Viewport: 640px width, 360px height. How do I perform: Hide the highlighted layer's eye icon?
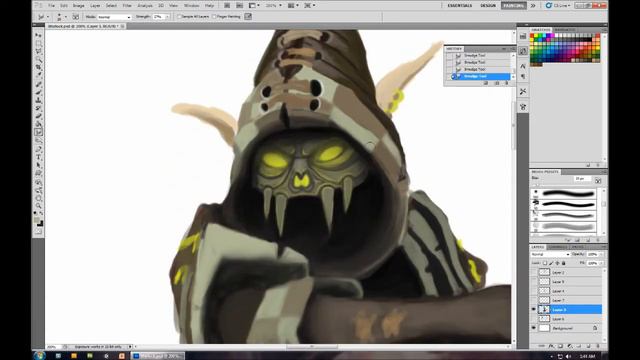[533, 309]
